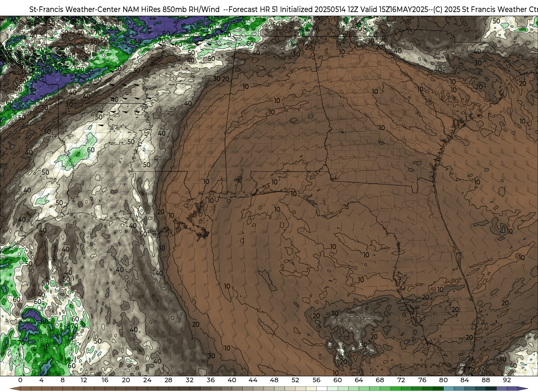
Task: Click colorbar tick label 32
Action: point(189,380)
